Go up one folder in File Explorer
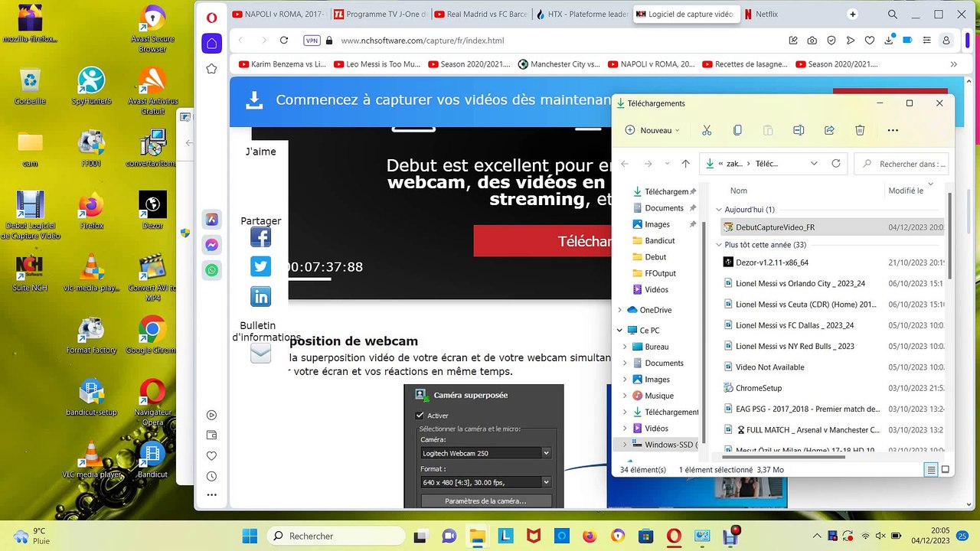 [685, 164]
